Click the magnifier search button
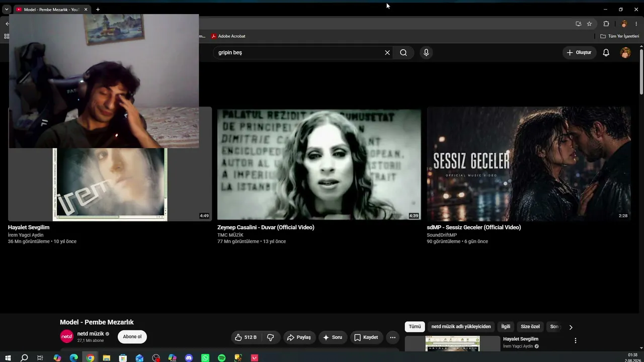 pos(404,52)
